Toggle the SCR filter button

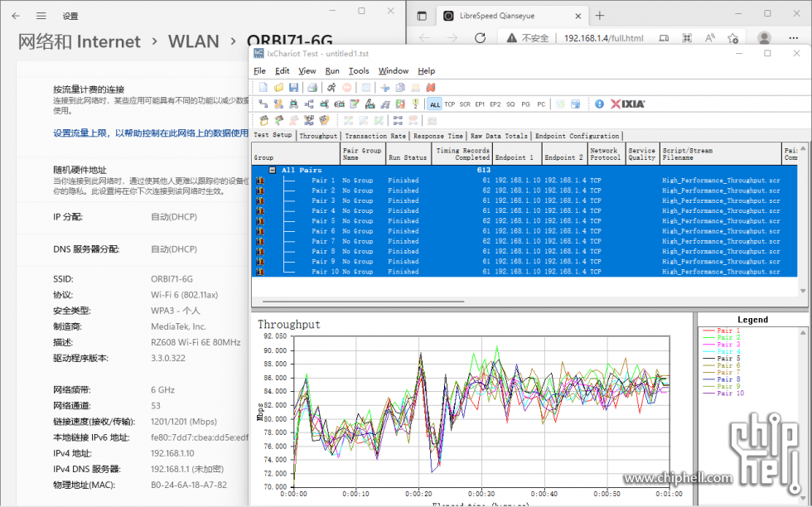coord(465,104)
